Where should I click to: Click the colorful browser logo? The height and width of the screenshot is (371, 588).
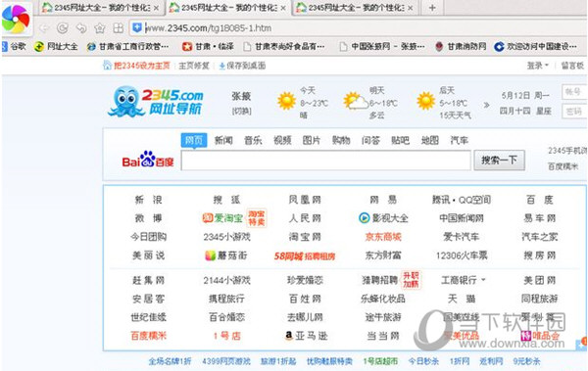16,19
